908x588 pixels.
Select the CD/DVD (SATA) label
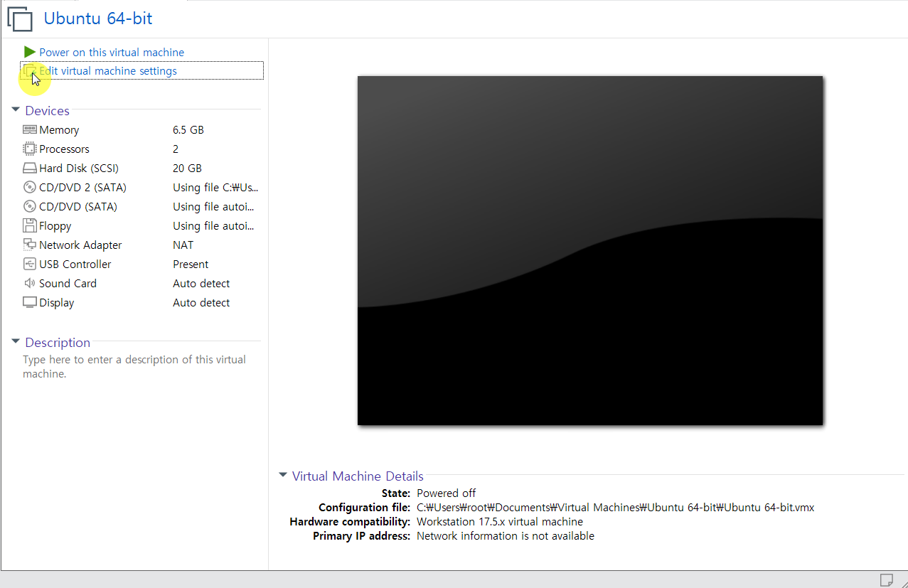[x=78, y=207]
